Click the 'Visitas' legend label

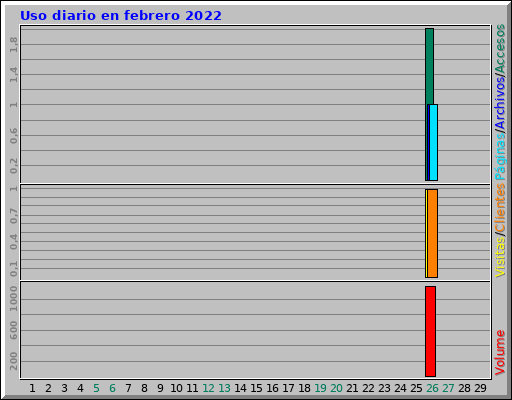coord(500,258)
